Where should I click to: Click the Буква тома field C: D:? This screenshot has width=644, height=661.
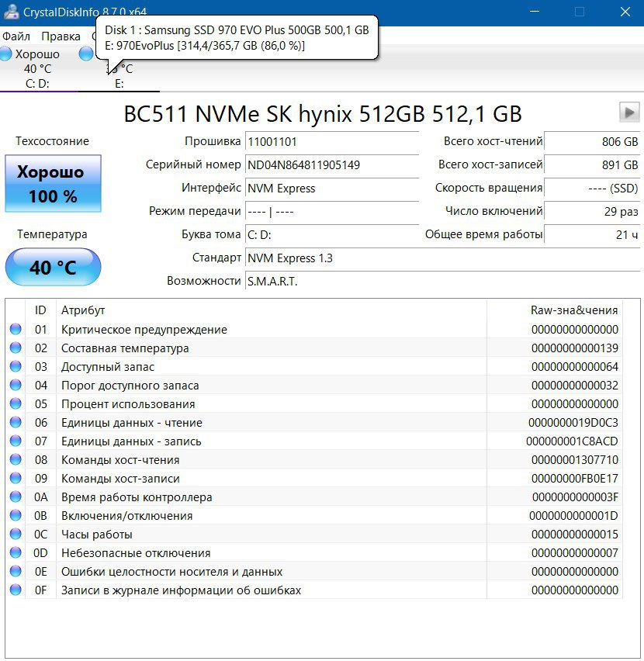pos(332,234)
